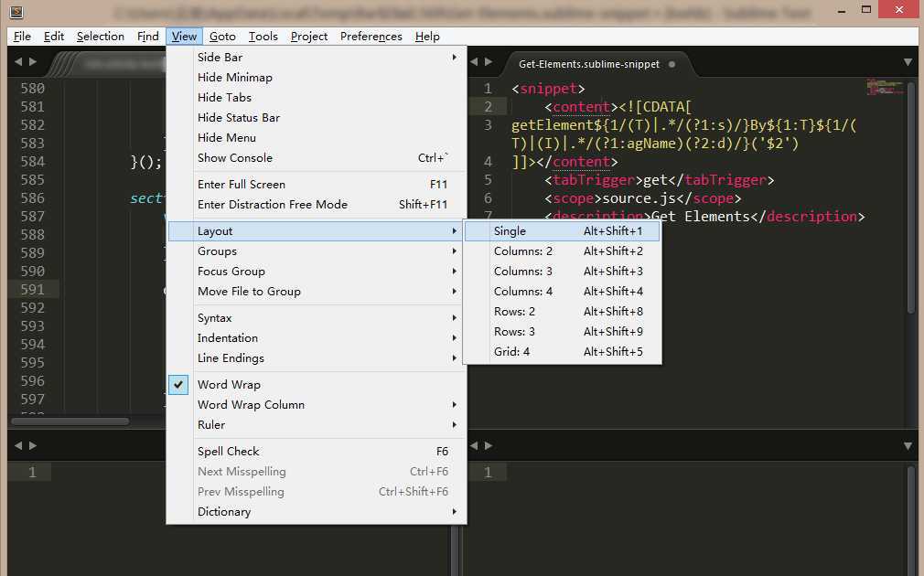The image size is (924, 576).
Task: Expand the Line Endings submenu
Action: point(317,357)
